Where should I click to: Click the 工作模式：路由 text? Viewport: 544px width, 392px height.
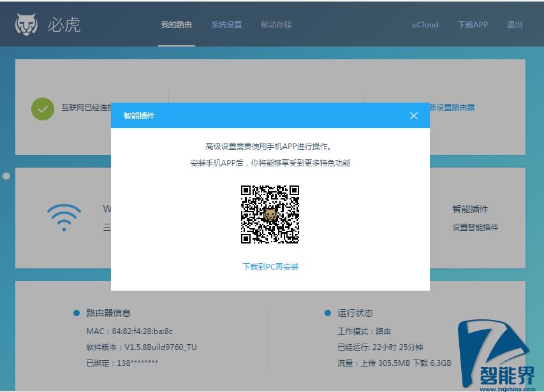364,331
